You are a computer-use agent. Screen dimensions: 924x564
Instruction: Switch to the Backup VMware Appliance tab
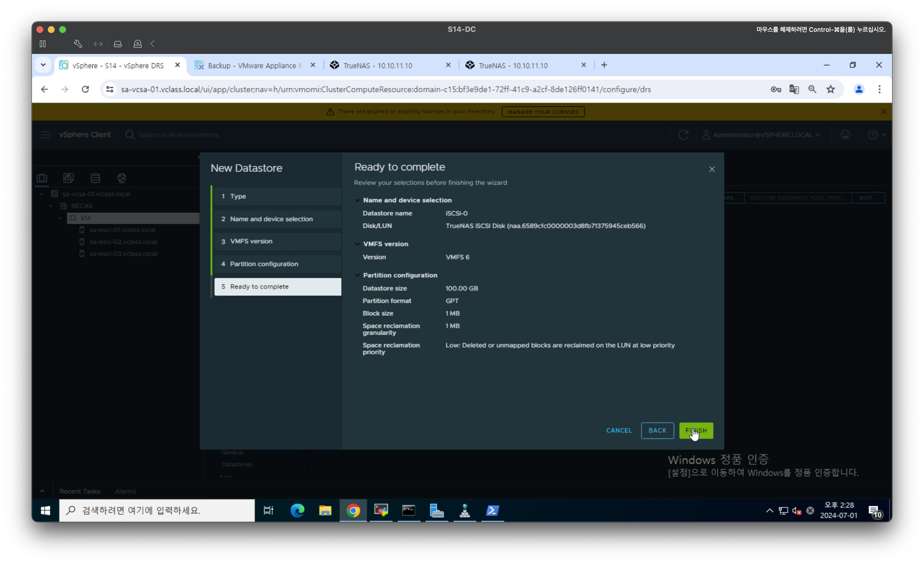pyautogui.click(x=255, y=66)
